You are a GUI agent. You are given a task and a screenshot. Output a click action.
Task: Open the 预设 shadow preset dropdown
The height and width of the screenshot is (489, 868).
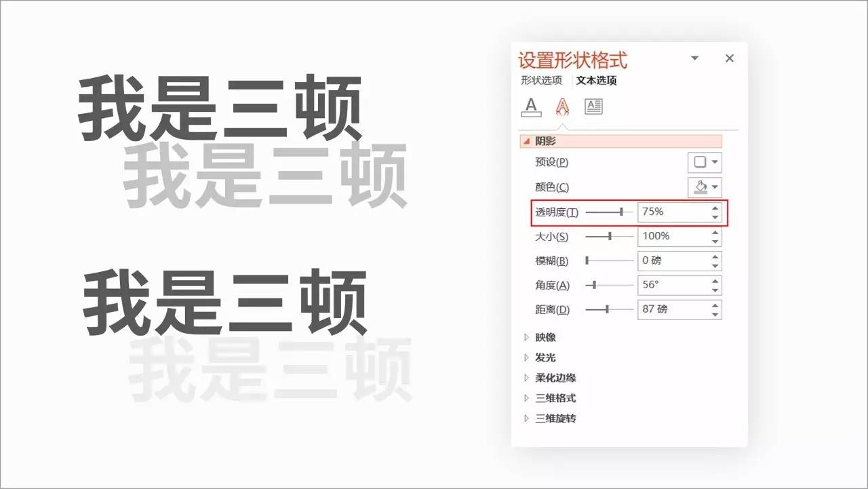pyautogui.click(x=705, y=163)
